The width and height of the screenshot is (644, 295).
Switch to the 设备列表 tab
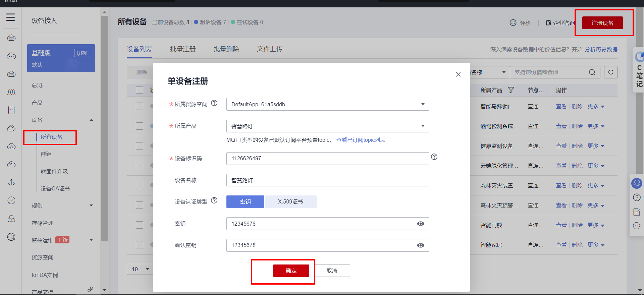[140, 49]
